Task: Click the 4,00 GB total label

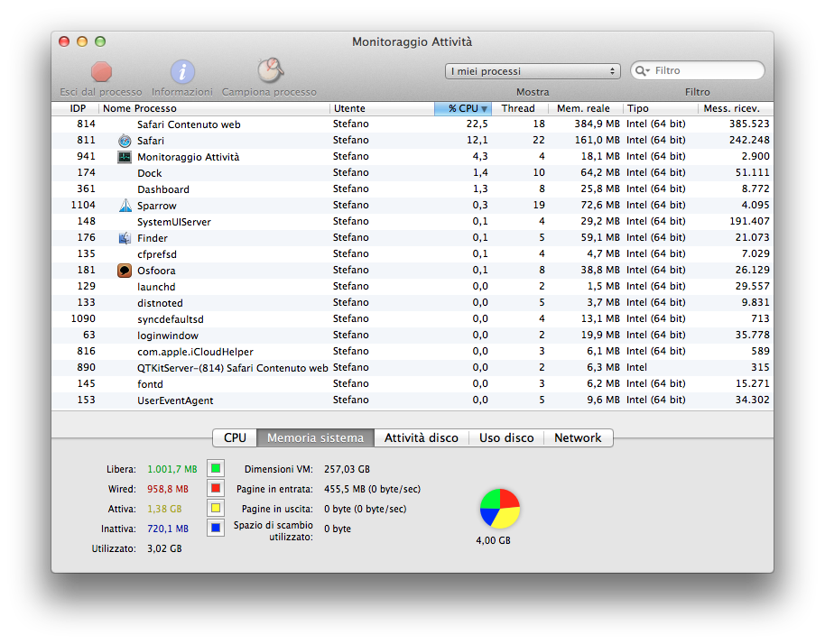Action: pos(493,540)
